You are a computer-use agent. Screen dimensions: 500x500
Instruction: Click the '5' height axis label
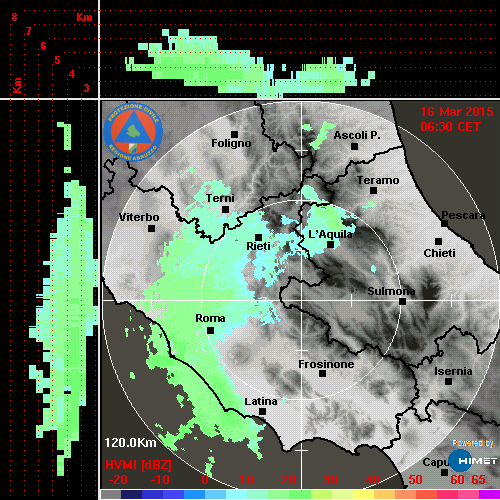pyautogui.click(x=57, y=60)
